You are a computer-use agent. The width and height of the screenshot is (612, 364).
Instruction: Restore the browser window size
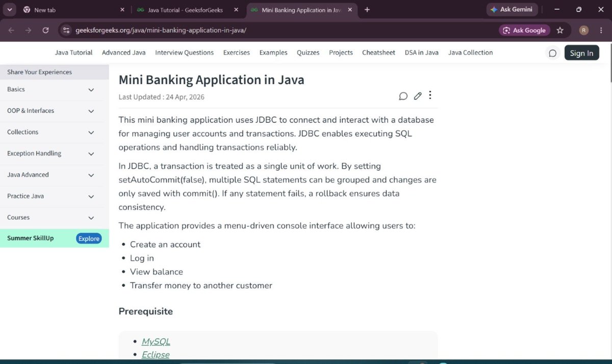(579, 10)
